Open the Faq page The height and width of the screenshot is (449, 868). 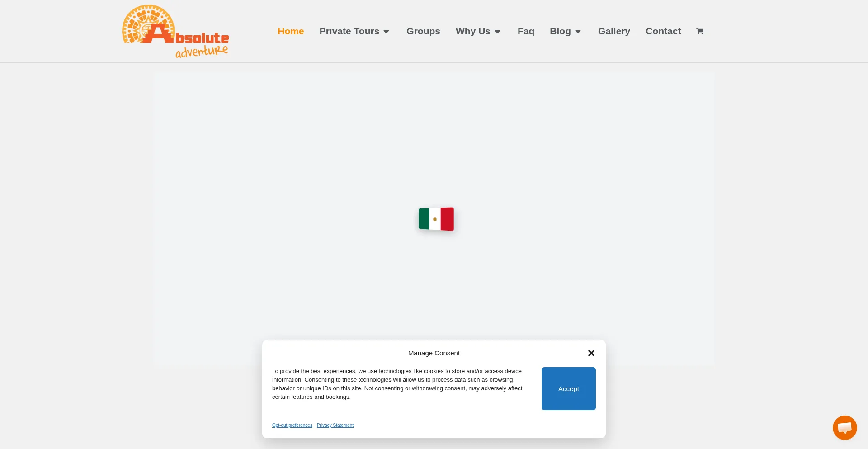pos(526,31)
